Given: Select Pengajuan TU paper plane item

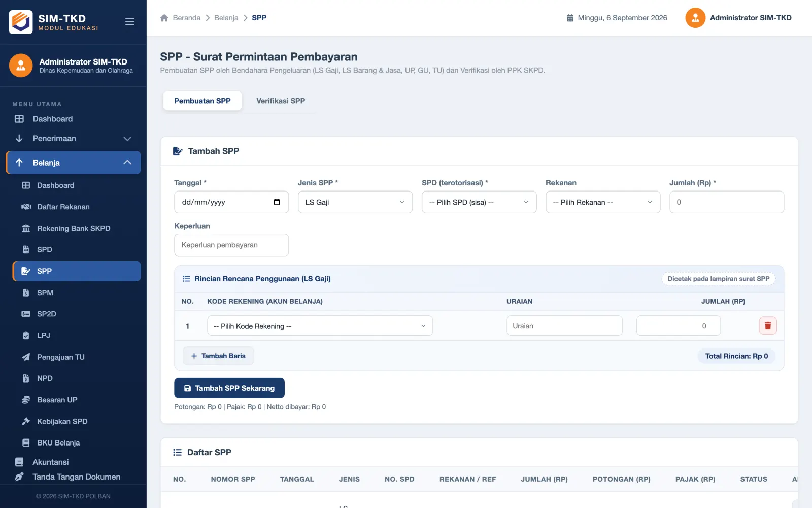Looking at the screenshot, I should 77,357.
